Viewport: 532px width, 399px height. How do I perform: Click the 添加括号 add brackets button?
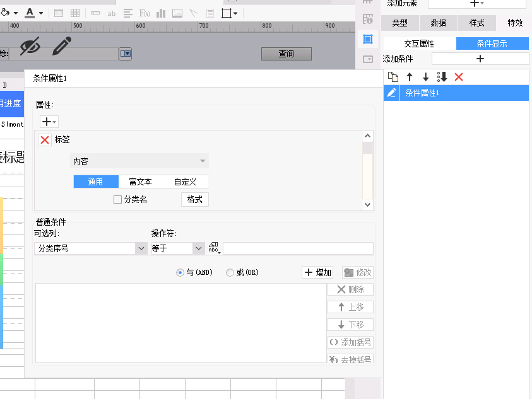click(x=350, y=342)
